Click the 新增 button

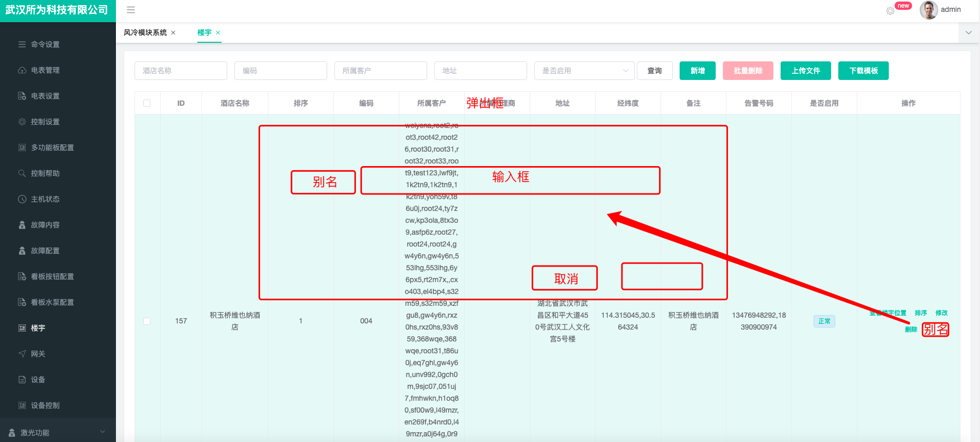pyautogui.click(x=698, y=71)
